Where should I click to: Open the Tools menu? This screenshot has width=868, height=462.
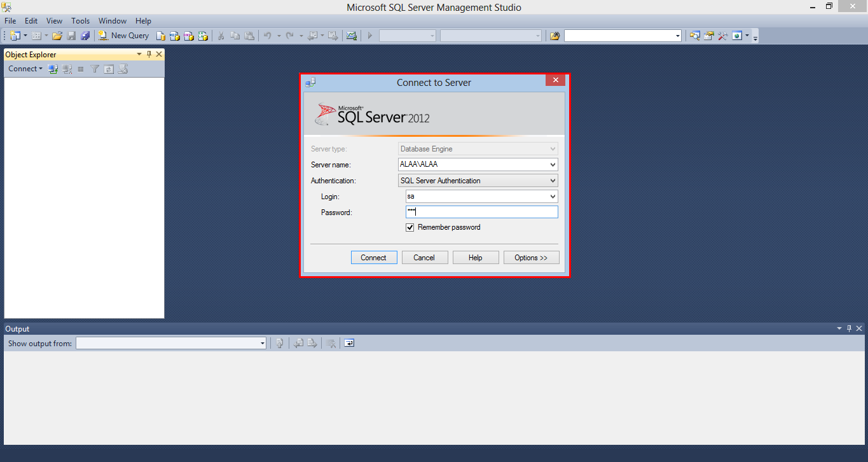(x=81, y=21)
